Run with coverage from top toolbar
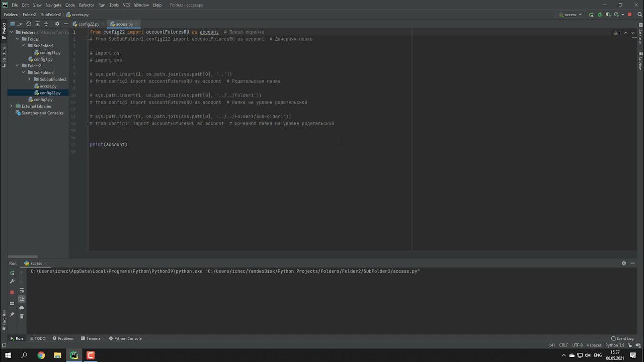 (608, 15)
